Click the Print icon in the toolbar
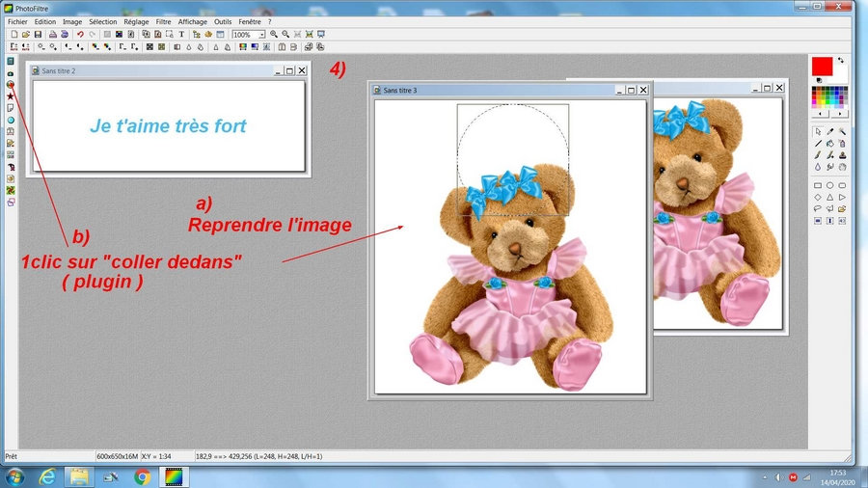The height and width of the screenshot is (488, 868). (53, 35)
